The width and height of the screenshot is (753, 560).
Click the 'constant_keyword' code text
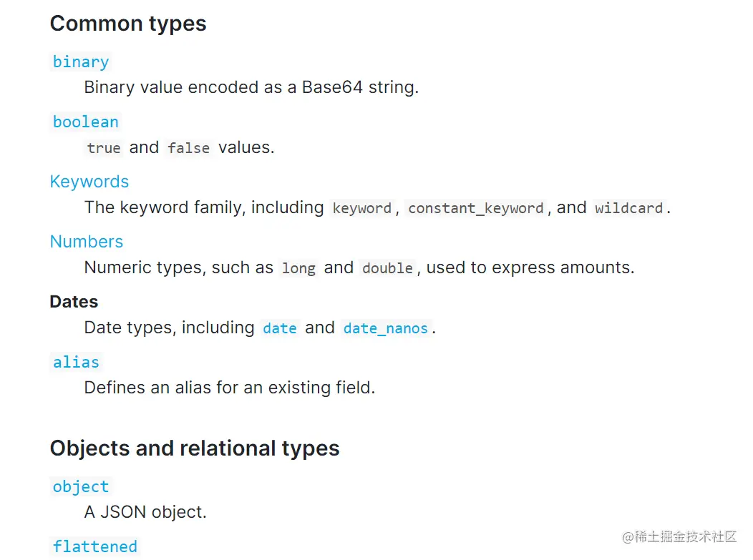coord(475,208)
